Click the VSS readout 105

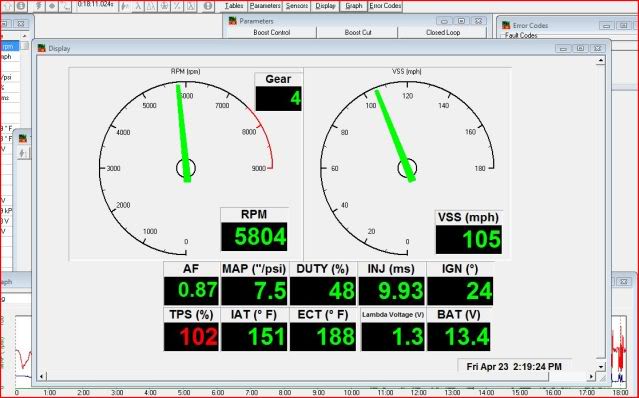click(469, 240)
